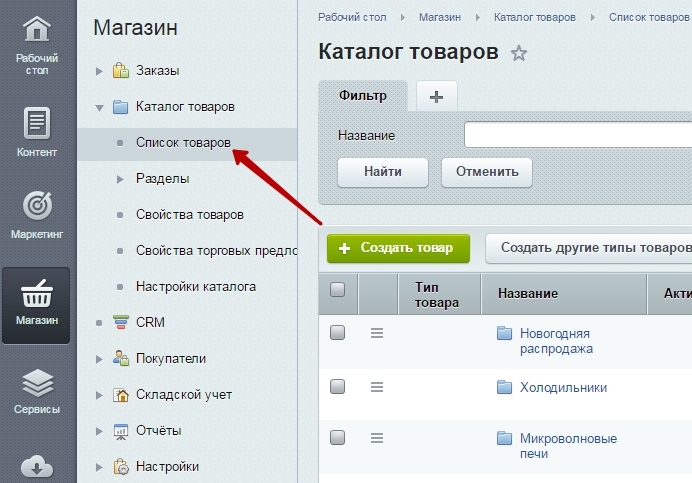The width and height of the screenshot is (692, 483).
Task: Add a new filter tab with plus
Action: coord(436,96)
